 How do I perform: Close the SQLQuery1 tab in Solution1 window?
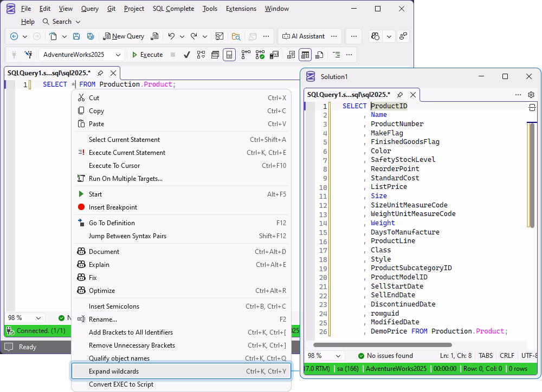tap(412, 95)
